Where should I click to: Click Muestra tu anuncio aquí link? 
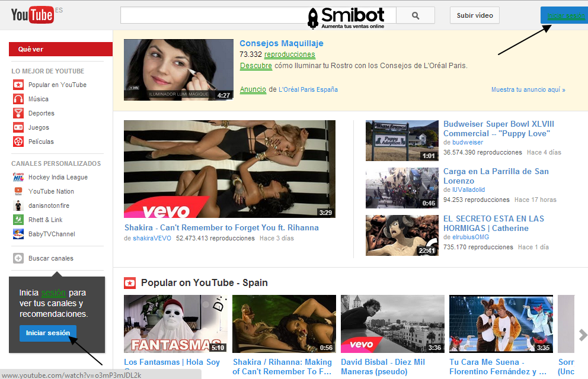(528, 90)
